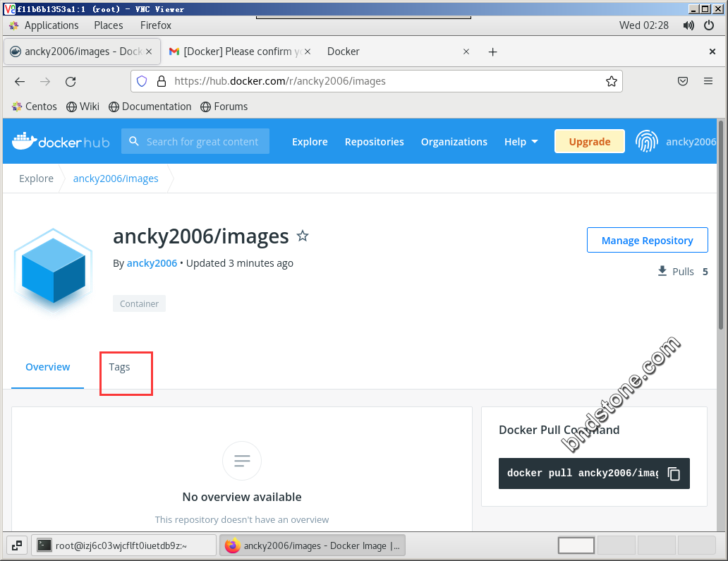Go back with the browser back arrow

click(20, 82)
